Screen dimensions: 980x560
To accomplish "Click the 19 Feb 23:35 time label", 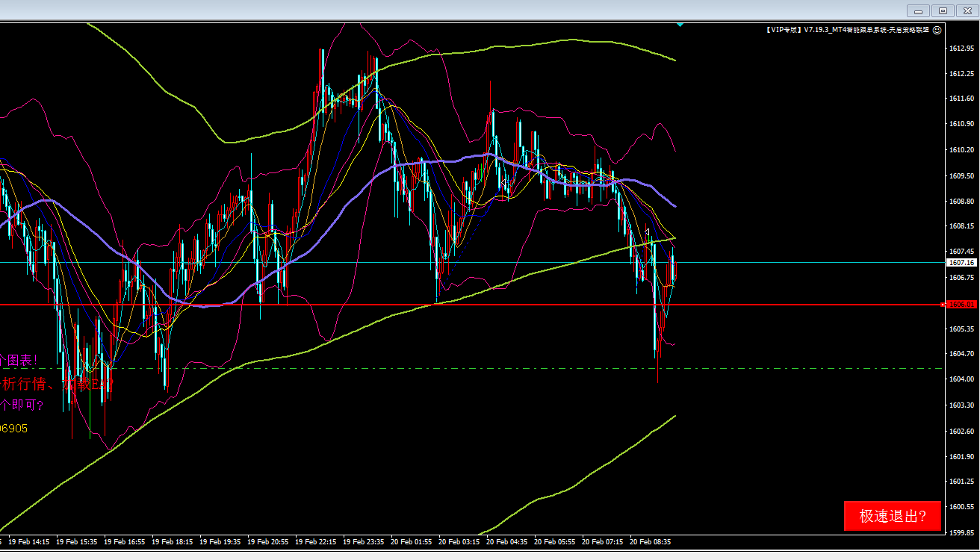I will 363,541.
